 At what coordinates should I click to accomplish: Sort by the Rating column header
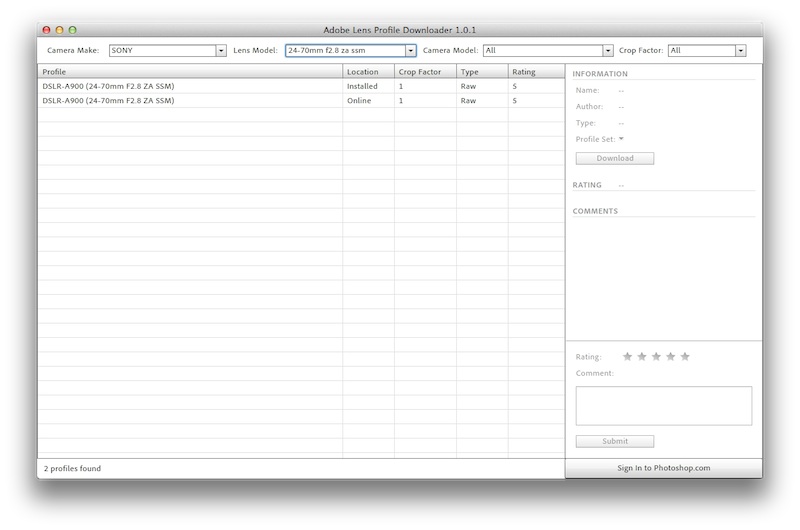[x=536, y=72]
